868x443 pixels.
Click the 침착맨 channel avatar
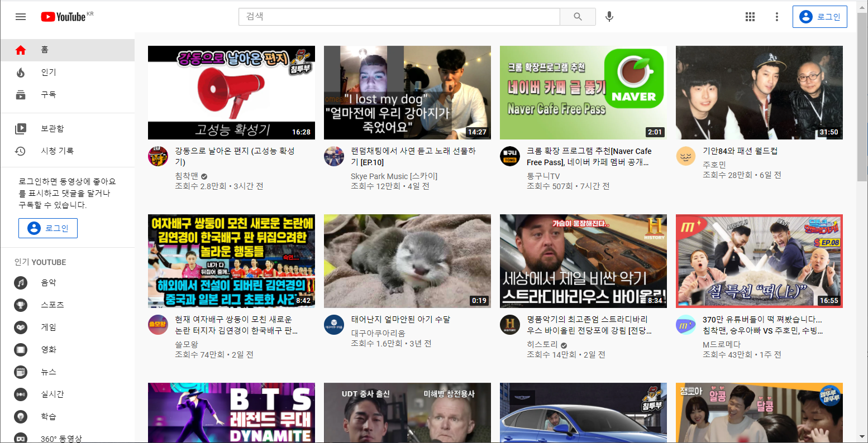coord(158,156)
